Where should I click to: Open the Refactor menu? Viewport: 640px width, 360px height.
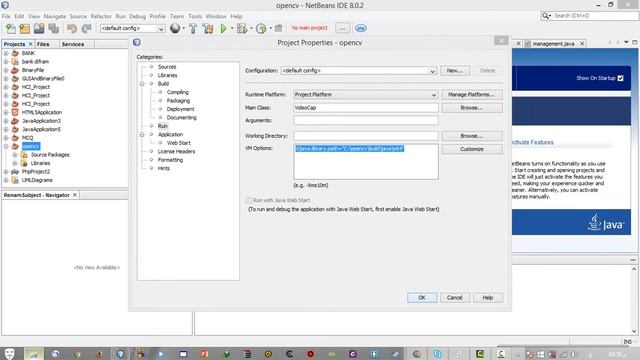click(x=101, y=16)
